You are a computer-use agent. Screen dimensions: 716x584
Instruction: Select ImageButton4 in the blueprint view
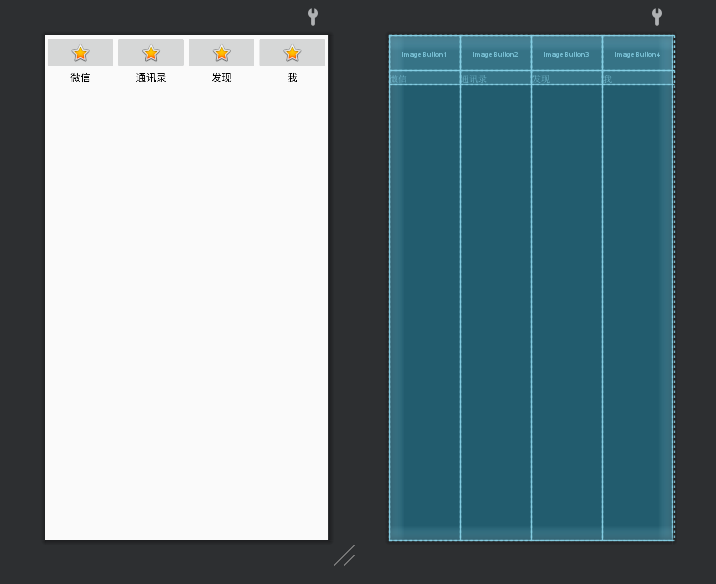637,54
